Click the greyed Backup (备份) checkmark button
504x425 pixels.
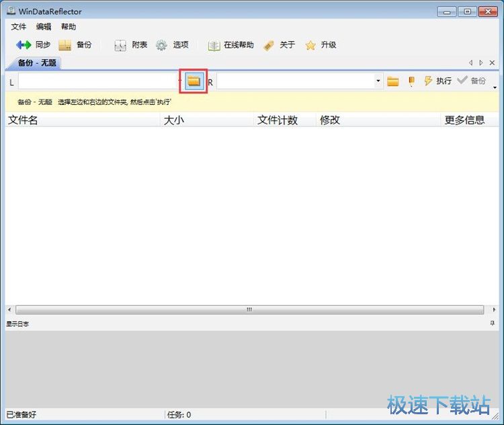(471, 81)
